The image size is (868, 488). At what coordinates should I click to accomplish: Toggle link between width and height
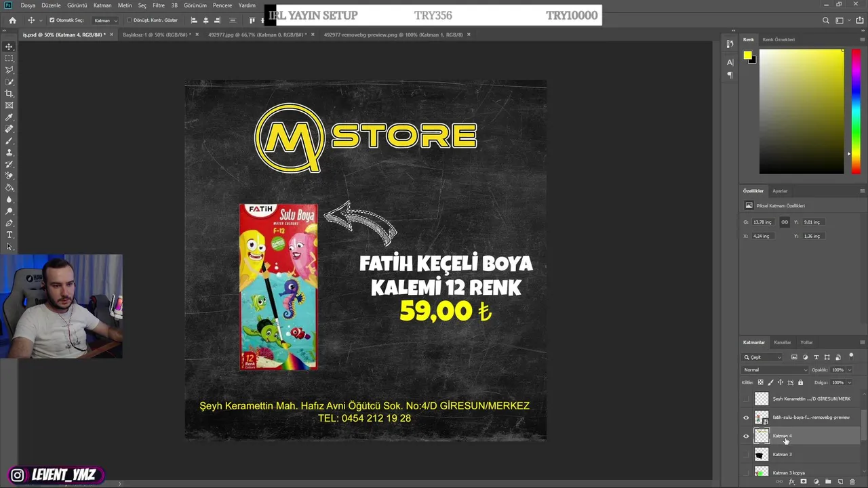pyautogui.click(x=785, y=222)
